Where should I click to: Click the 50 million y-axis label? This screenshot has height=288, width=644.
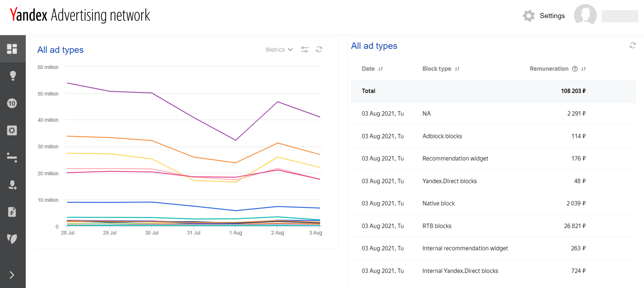(48, 94)
